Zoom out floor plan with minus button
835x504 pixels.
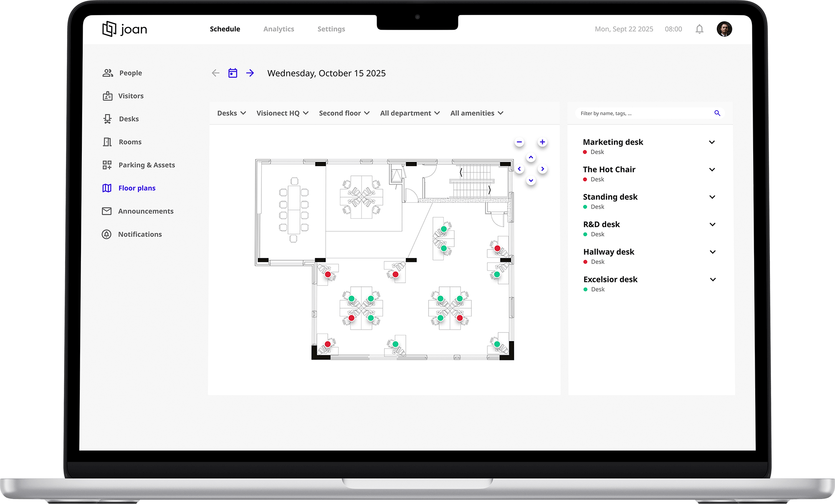click(519, 142)
